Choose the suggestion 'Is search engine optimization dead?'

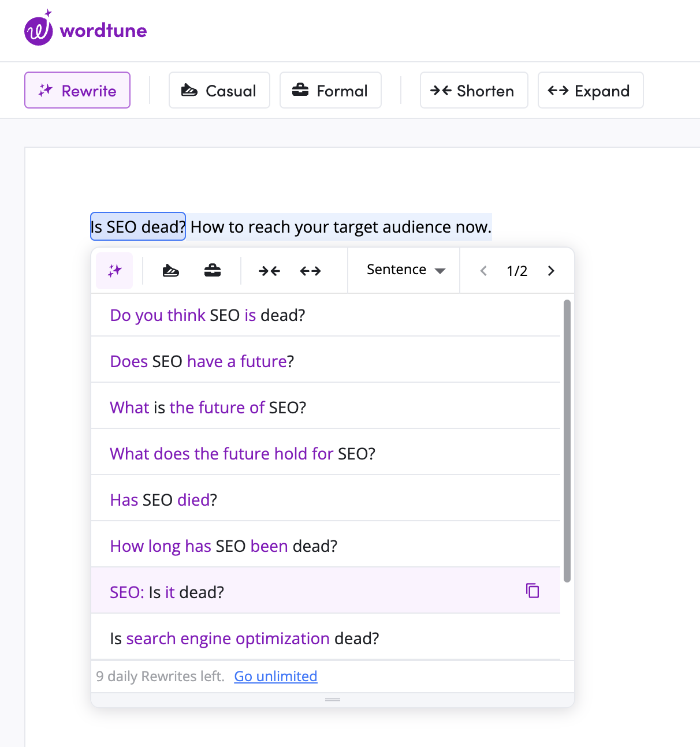pyautogui.click(x=244, y=638)
